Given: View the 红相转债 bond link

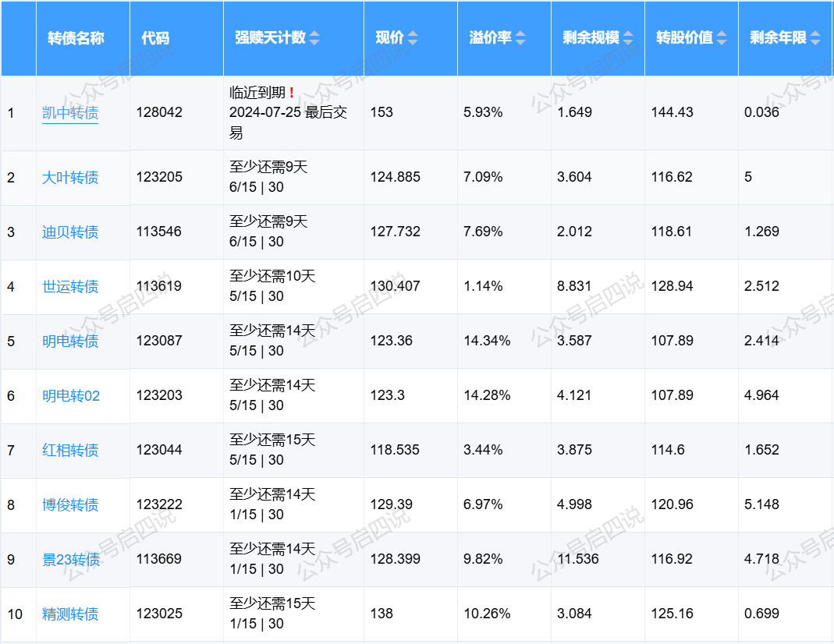Looking at the screenshot, I should tap(70, 451).
